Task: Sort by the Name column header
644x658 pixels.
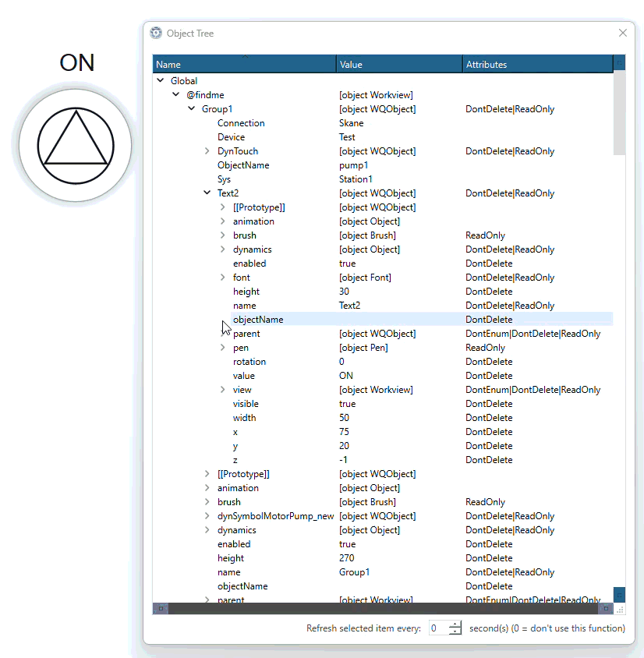Action: [x=245, y=65]
